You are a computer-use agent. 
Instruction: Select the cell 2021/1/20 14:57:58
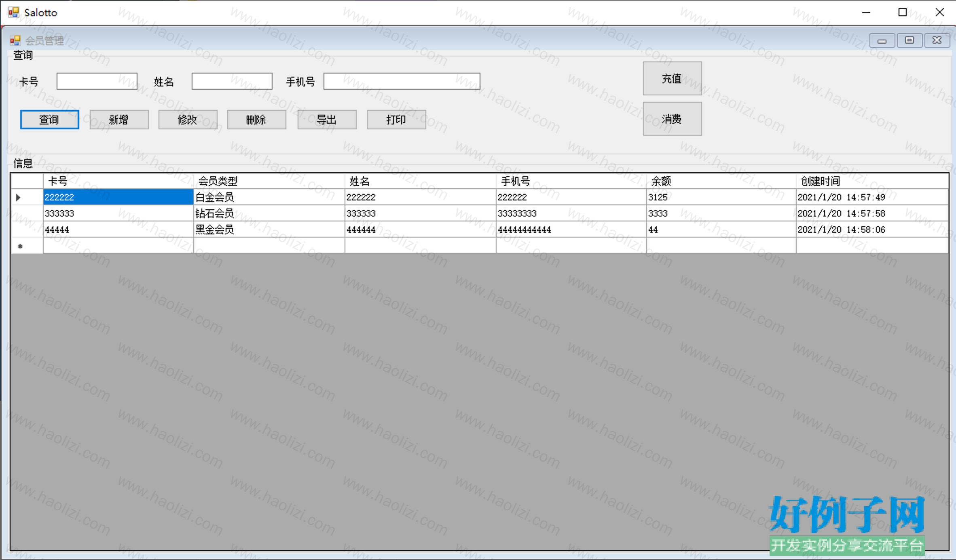point(872,213)
